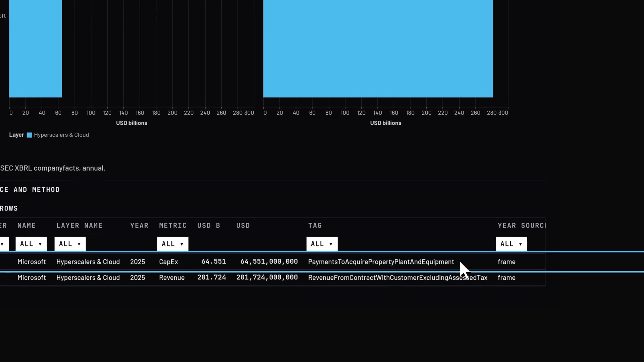Open the TAG column ALL filter dropdown
Screen dimensions: 644x362
(322, 244)
